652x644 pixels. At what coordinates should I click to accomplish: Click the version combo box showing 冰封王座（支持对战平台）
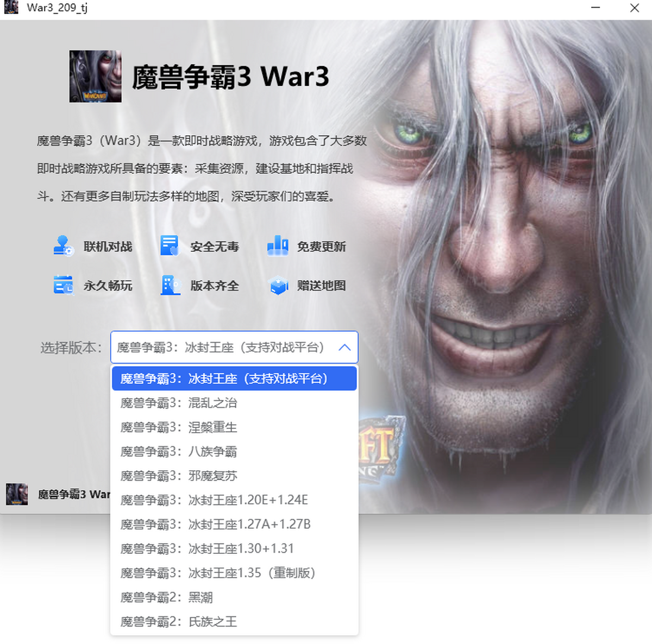[234, 347]
